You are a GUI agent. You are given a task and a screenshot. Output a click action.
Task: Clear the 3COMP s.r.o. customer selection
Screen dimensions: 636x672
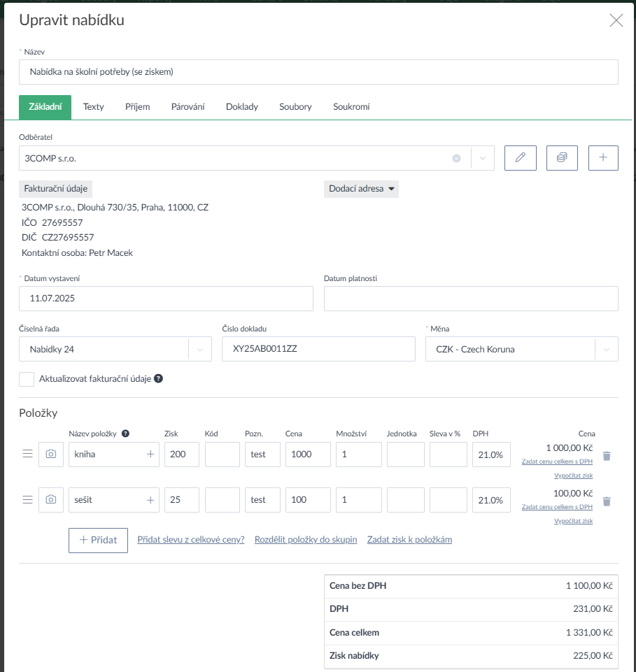click(456, 159)
